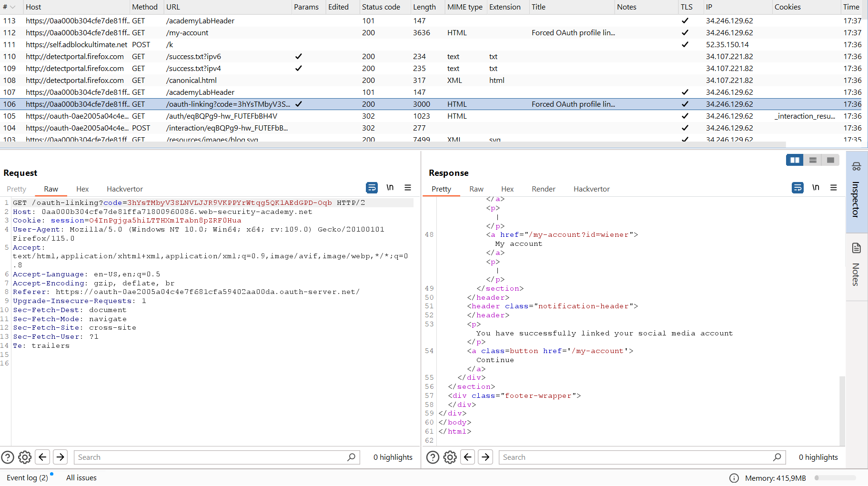Screen dimensions: 868x486
Task: Switch Response view to Raw tab
Action: pyautogui.click(x=476, y=189)
